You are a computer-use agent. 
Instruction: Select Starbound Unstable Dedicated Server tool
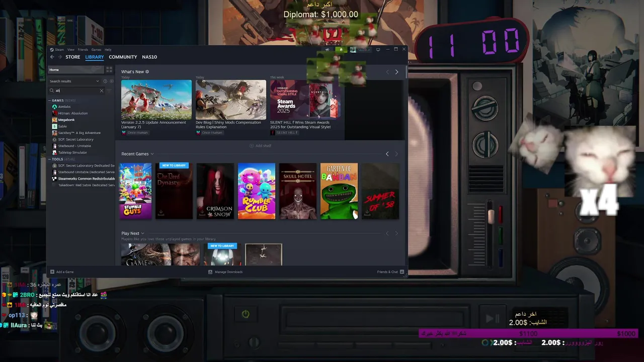[83, 172]
